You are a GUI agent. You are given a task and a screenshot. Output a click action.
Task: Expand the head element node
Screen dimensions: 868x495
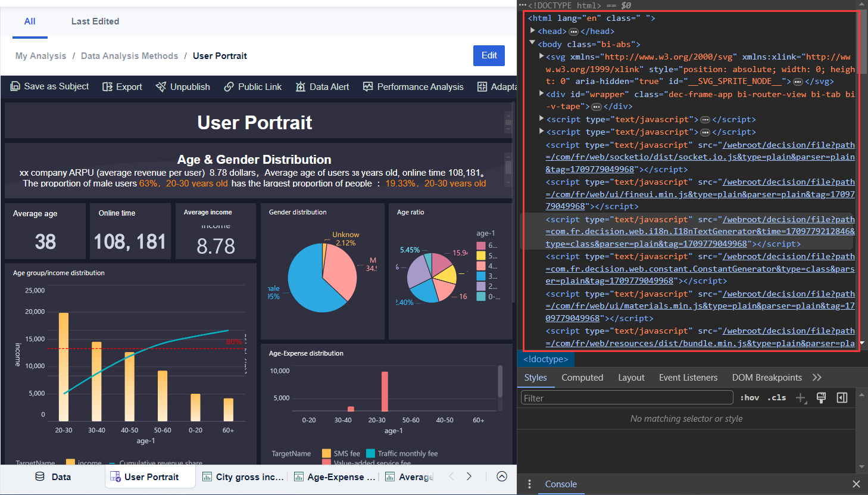coord(532,31)
